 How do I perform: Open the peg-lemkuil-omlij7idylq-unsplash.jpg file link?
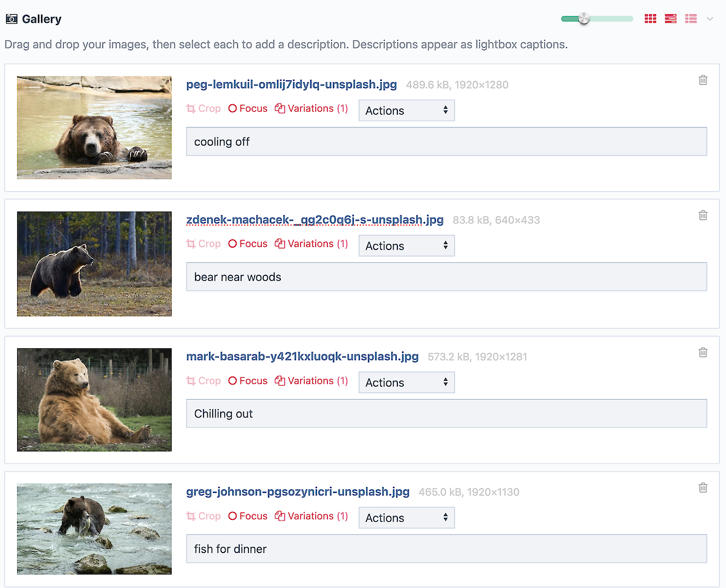click(x=291, y=84)
